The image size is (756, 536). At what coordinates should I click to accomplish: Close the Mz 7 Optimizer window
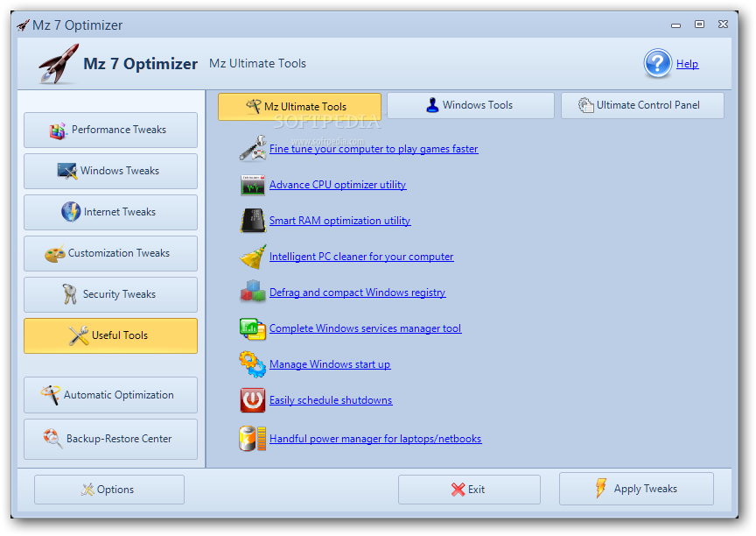pyautogui.click(x=724, y=25)
